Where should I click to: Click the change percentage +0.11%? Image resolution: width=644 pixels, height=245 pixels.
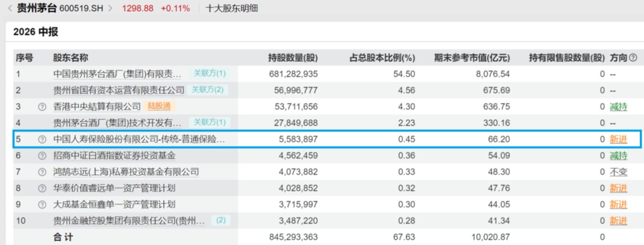click(x=176, y=9)
